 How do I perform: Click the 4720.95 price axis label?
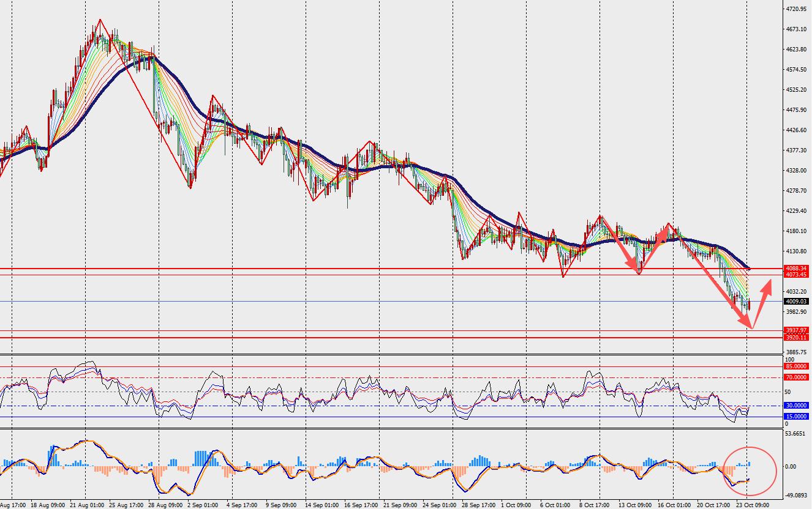pos(797,9)
